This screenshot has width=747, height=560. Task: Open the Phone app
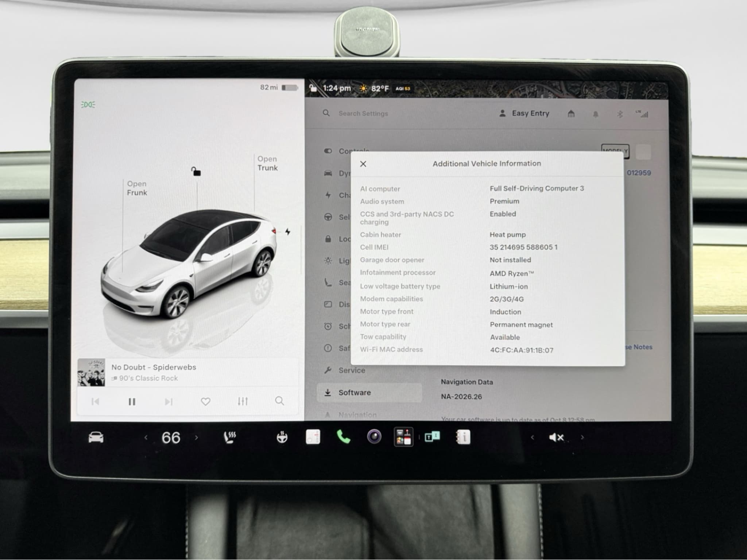point(343,436)
